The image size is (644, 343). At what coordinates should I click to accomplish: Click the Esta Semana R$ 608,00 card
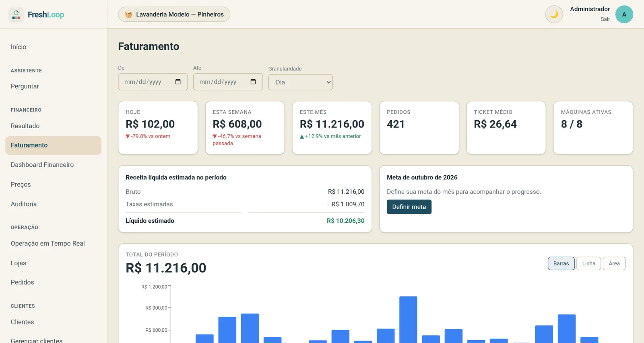click(245, 127)
